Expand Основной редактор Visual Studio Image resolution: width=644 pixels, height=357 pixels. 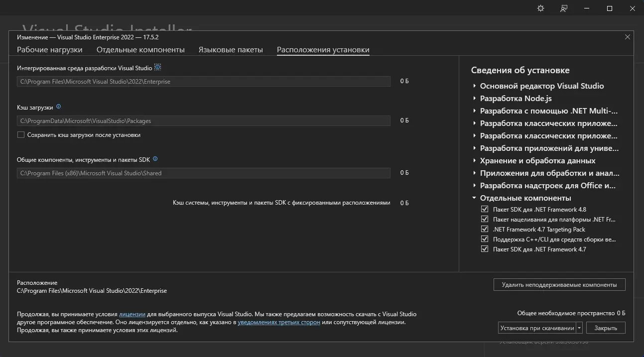click(x=474, y=86)
